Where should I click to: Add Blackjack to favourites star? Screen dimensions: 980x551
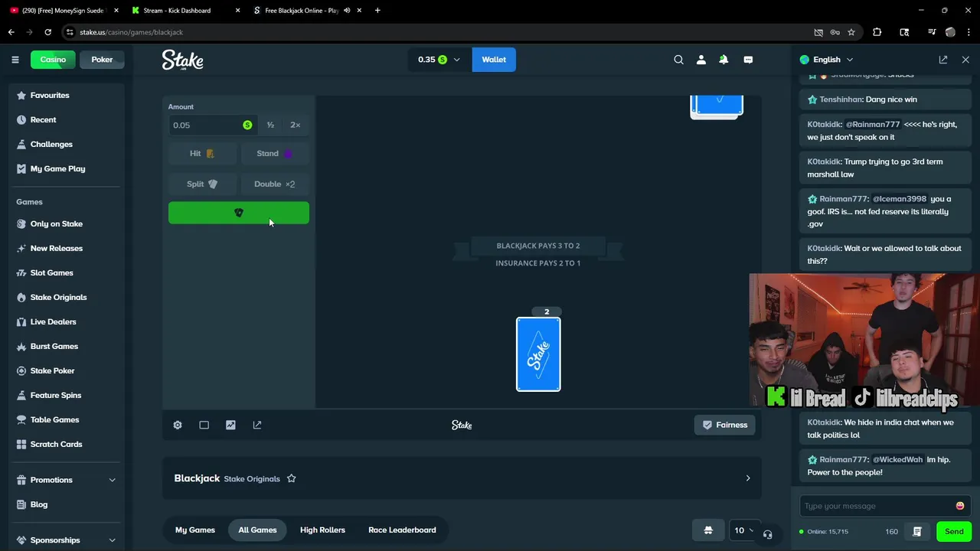pos(291,478)
